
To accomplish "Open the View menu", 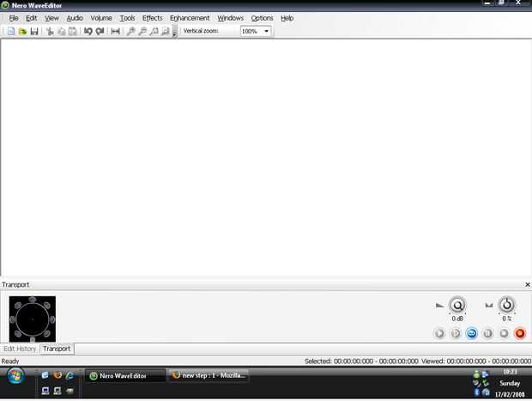I will (x=51, y=18).
